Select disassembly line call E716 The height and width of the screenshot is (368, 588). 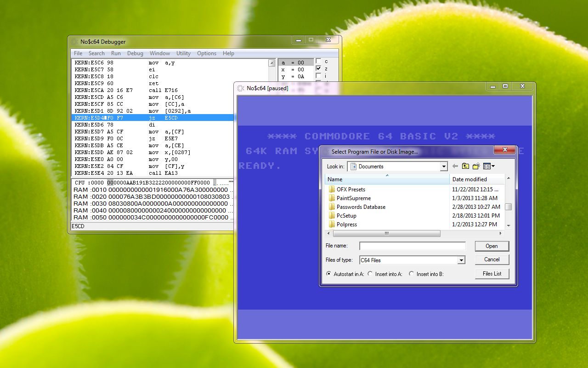(170, 90)
